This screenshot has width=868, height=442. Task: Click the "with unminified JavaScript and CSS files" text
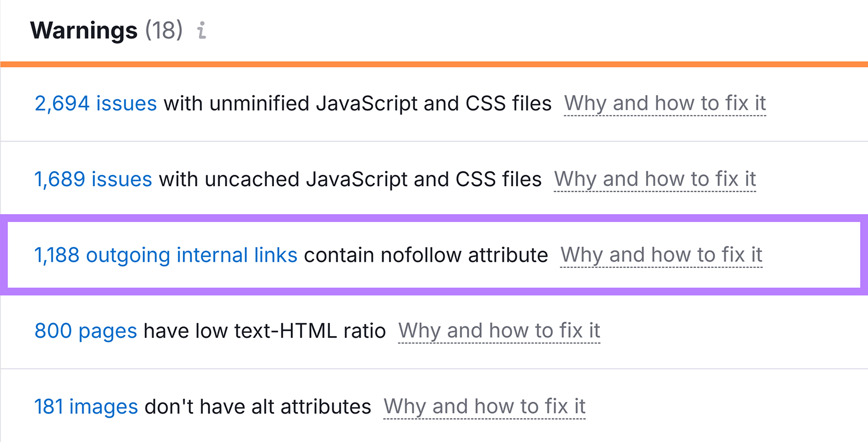click(x=358, y=103)
